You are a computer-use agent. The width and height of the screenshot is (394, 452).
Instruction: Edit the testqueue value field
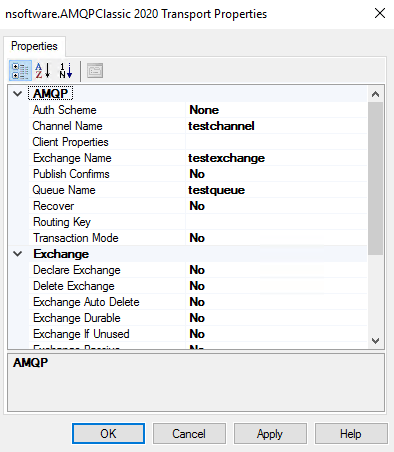click(x=276, y=190)
